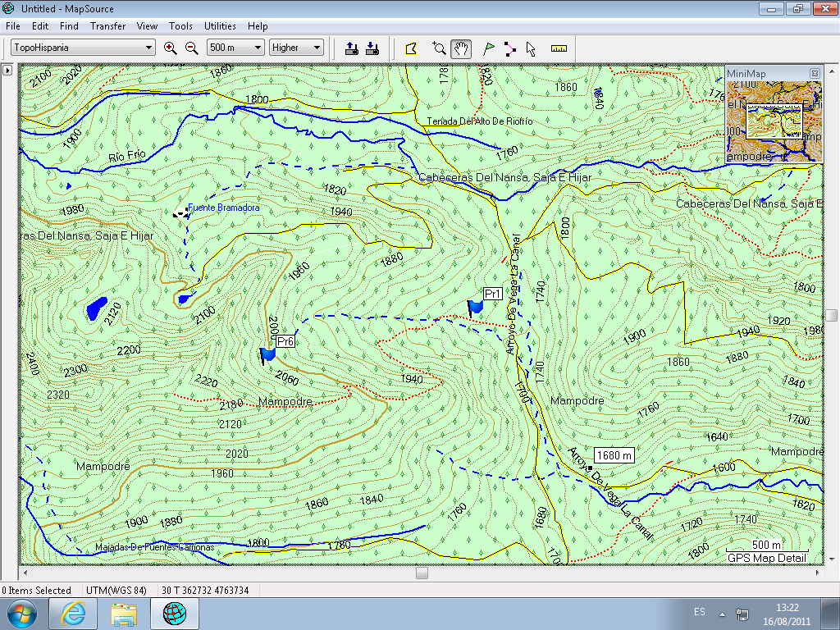Click the Receive From Device icon
Image resolution: width=840 pixels, height=630 pixels.
[x=372, y=48]
